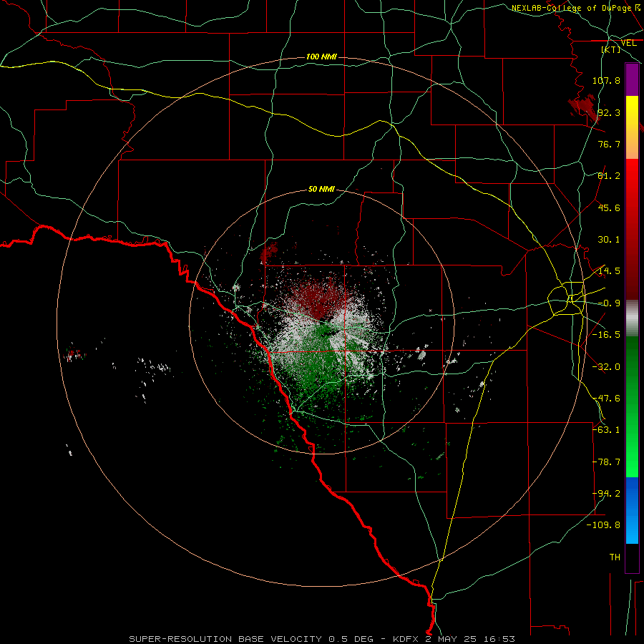The width and height of the screenshot is (644, 644).
Task: Select the 30.1 scale value
Action: (x=609, y=240)
